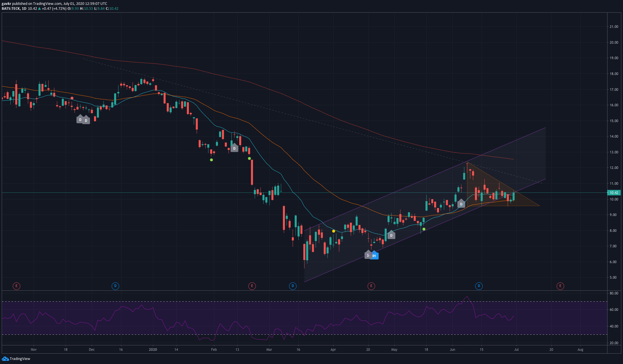623x364 pixels.
Task: Click the second late-November D flag
Action: coord(86,120)
